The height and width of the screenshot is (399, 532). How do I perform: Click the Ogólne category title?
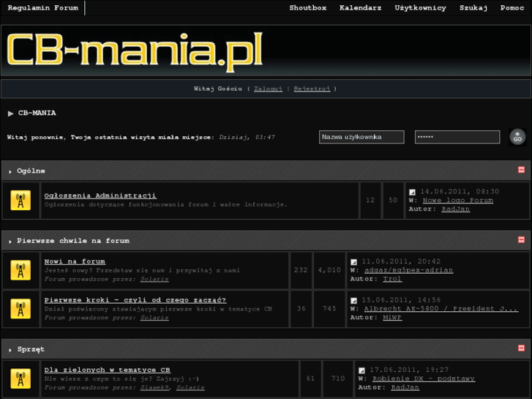31,171
